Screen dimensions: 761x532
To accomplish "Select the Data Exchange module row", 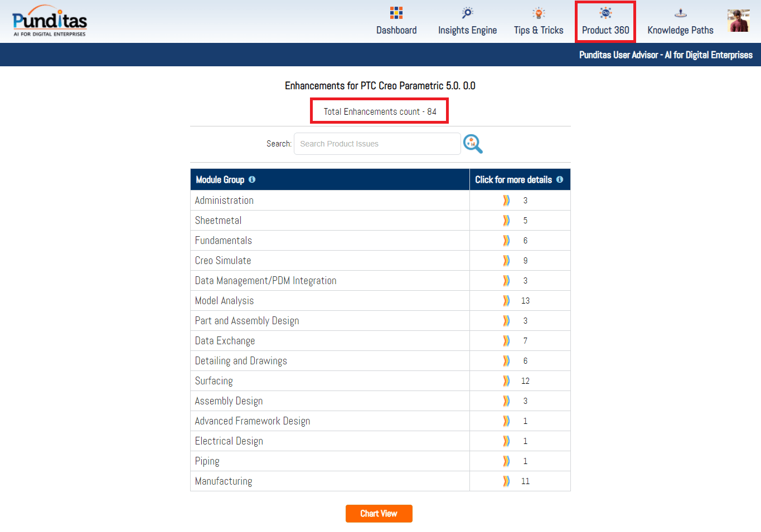I will (x=225, y=341).
